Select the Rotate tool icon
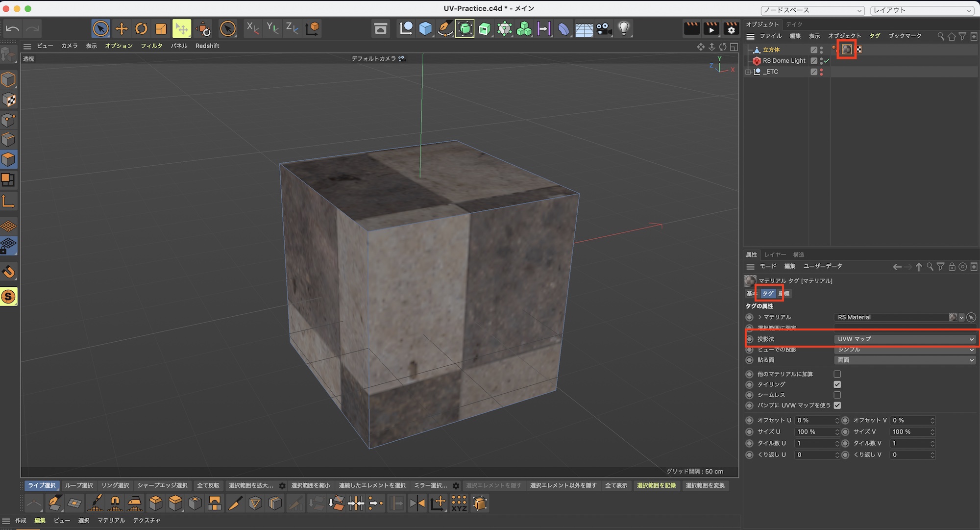This screenshot has height=530, width=980. coord(141,29)
